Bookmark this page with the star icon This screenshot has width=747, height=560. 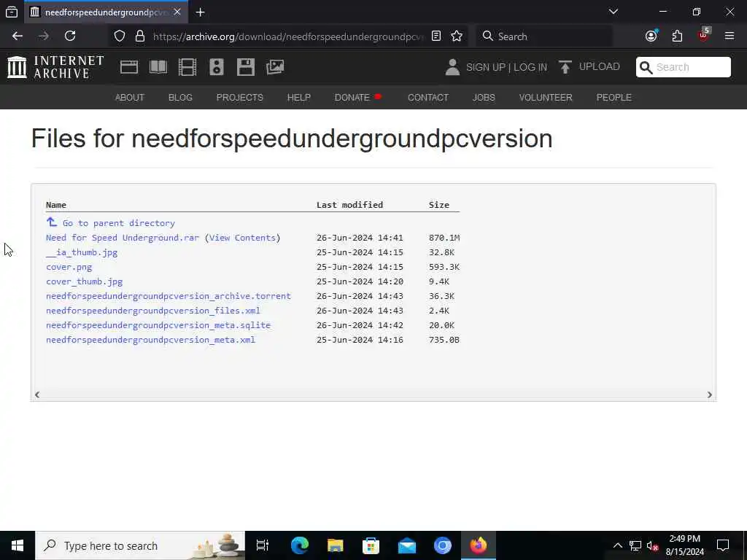pyautogui.click(x=457, y=36)
